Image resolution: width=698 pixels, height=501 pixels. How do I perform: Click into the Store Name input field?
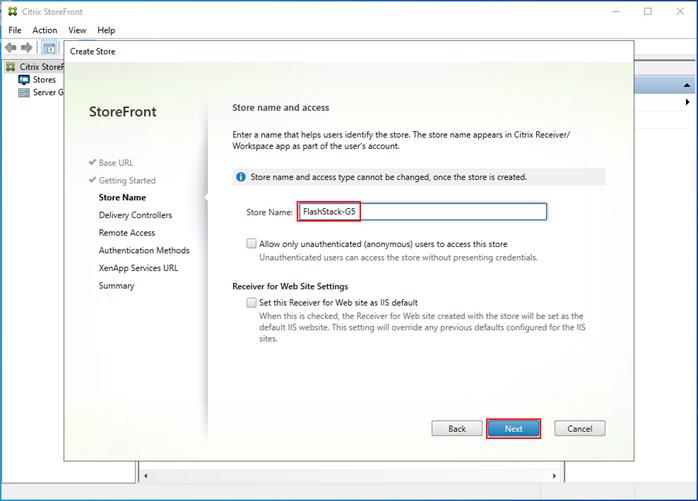tap(422, 212)
